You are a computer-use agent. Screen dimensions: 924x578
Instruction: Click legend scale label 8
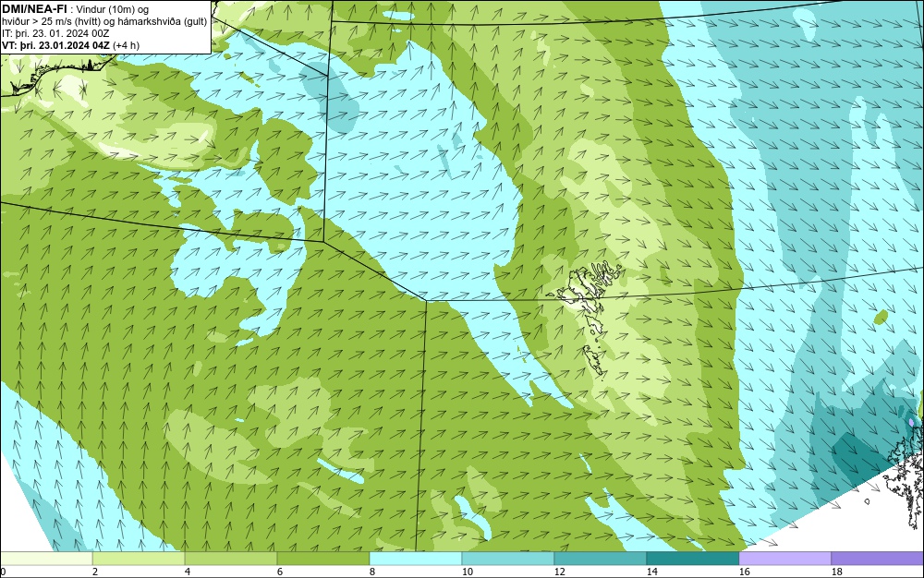[371, 572]
